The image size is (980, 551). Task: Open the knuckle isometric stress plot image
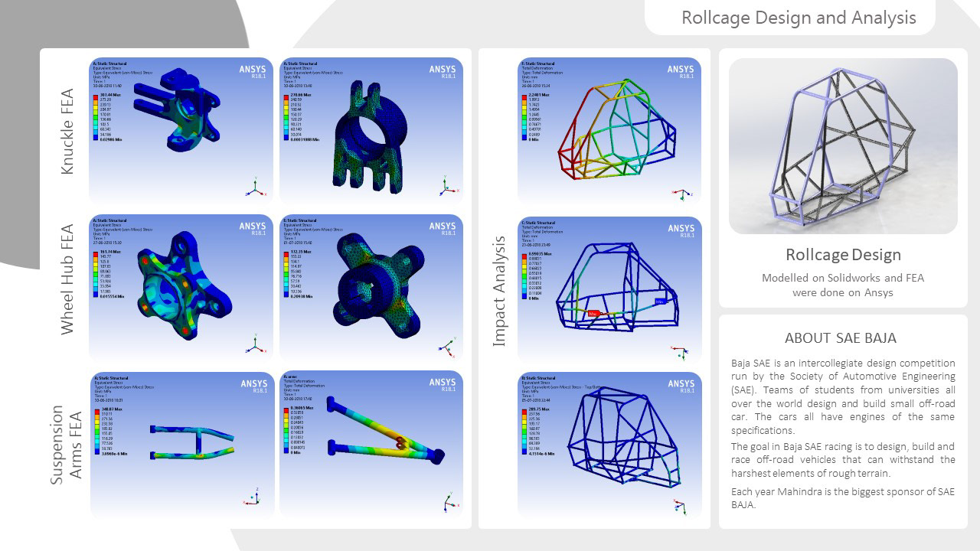tap(181, 130)
